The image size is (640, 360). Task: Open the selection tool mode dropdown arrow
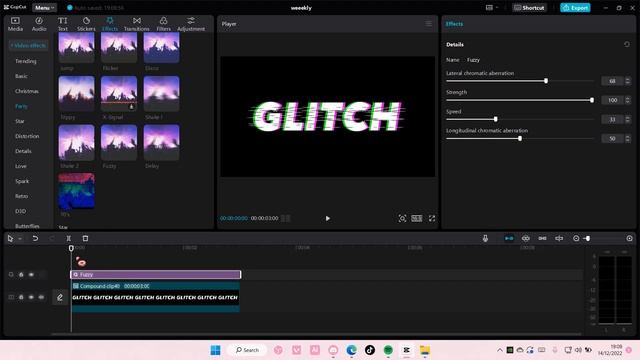point(20,239)
